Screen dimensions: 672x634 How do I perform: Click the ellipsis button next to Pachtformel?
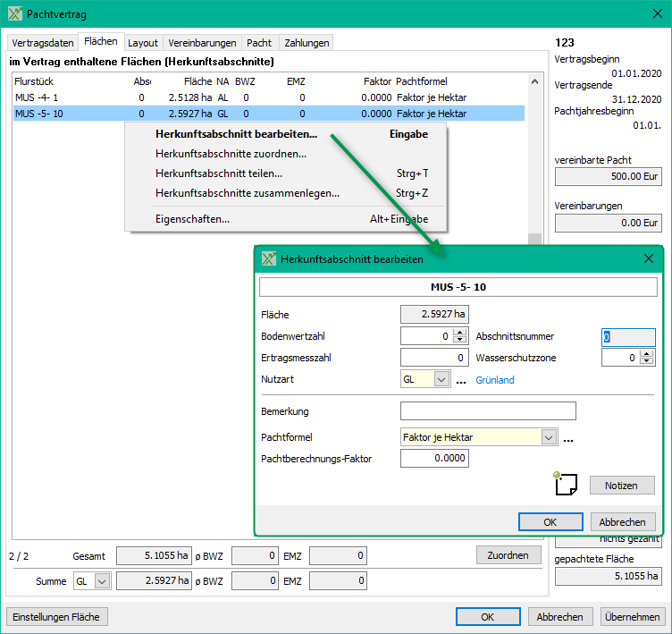pyautogui.click(x=567, y=438)
